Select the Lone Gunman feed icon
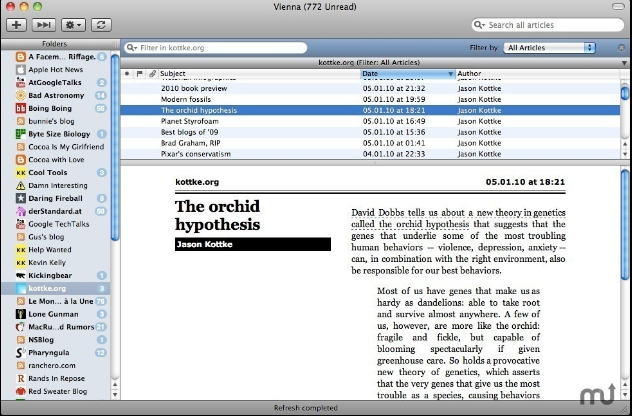Screen dimensions: 632x416 click(21, 314)
